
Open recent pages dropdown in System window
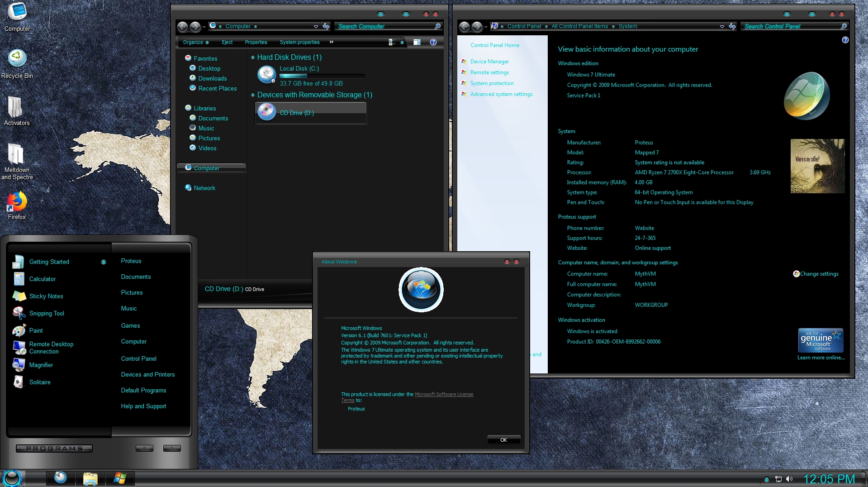(486, 27)
